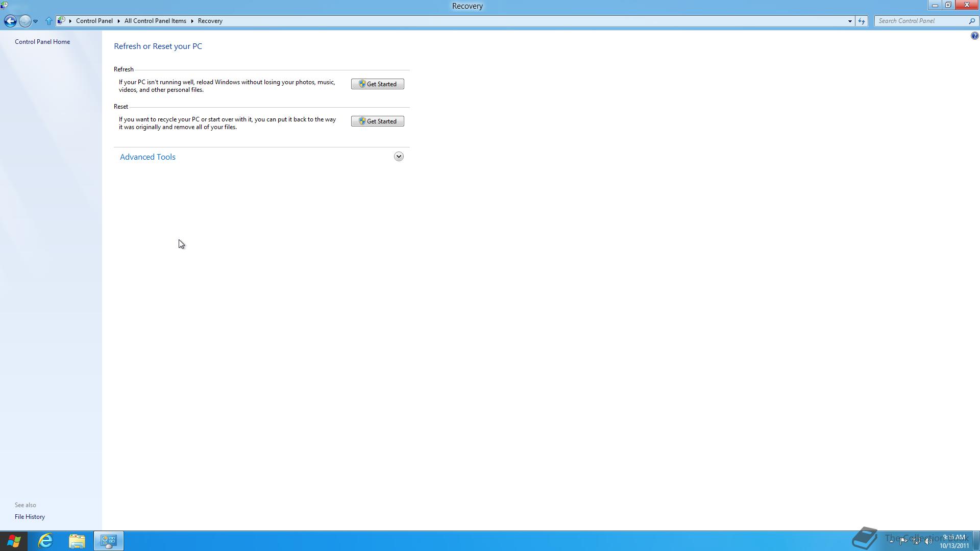
Task: Click the Back navigation arrow button
Action: (10, 21)
